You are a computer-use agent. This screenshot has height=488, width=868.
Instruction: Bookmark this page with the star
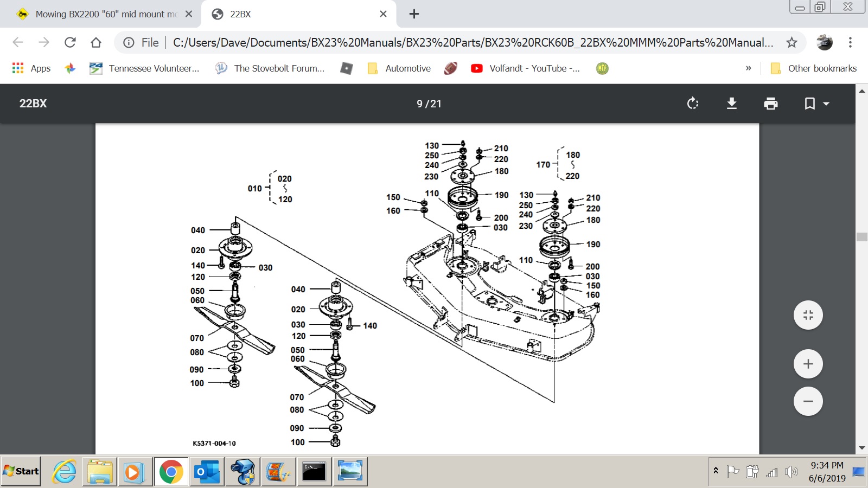[x=792, y=42]
